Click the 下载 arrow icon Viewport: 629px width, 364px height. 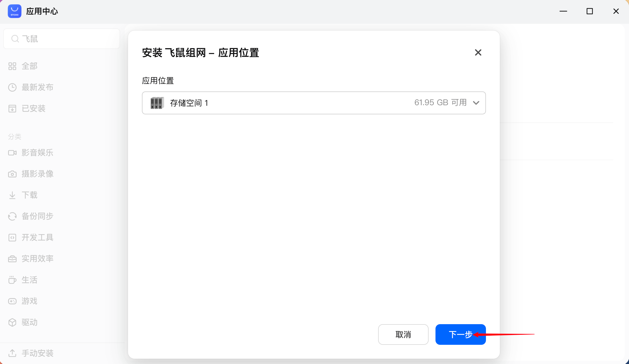coord(12,195)
